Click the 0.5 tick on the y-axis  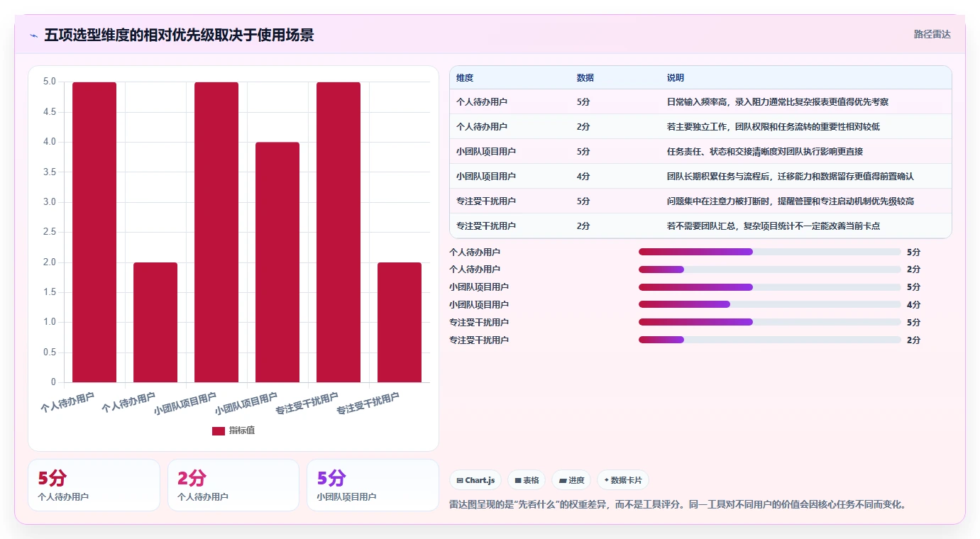click(x=49, y=352)
